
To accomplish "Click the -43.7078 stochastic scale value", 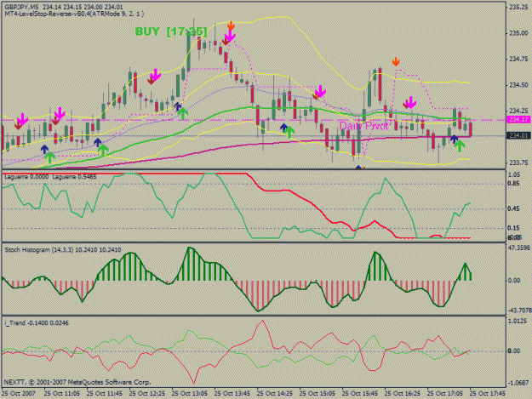I will tap(519, 311).
